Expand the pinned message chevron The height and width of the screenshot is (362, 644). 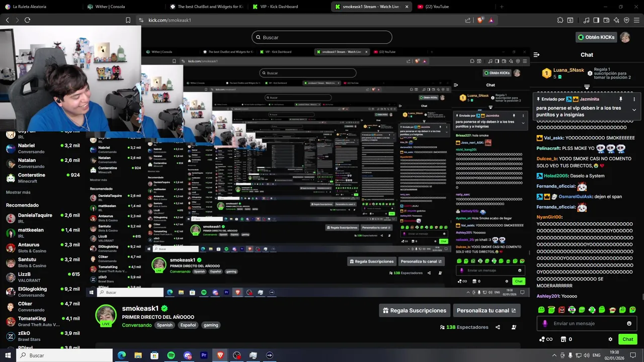(634, 110)
